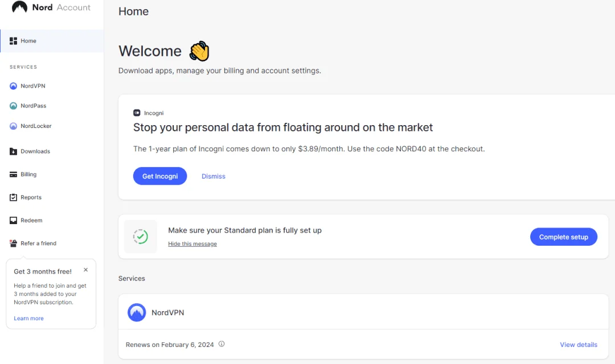Click the Complete setup button

564,237
